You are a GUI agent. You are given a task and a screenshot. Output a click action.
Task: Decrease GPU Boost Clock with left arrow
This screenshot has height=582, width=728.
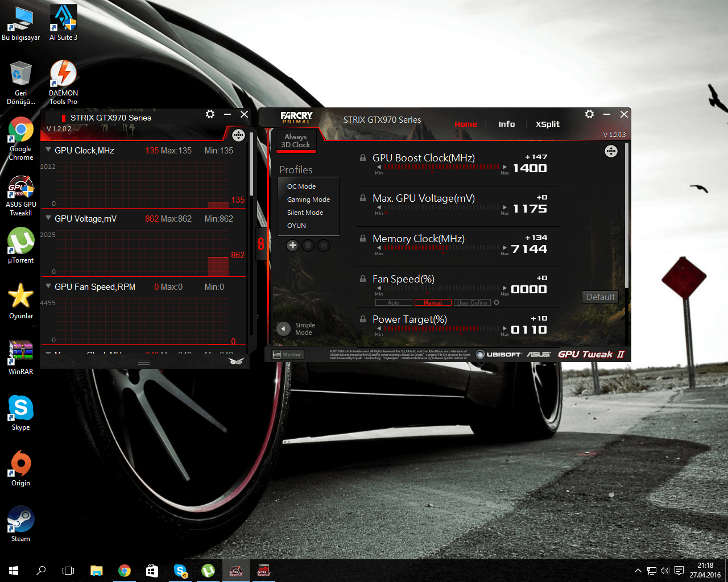click(x=379, y=167)
